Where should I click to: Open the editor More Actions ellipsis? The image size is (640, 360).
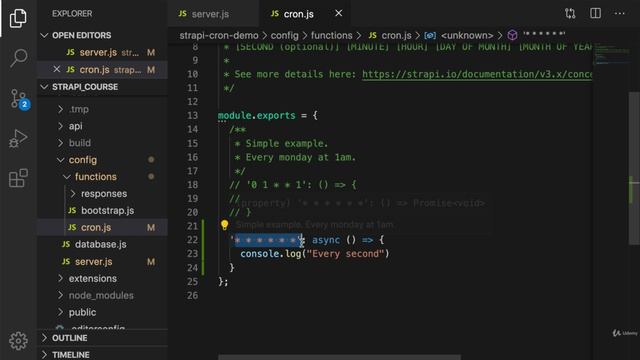(x=620, y=13)
